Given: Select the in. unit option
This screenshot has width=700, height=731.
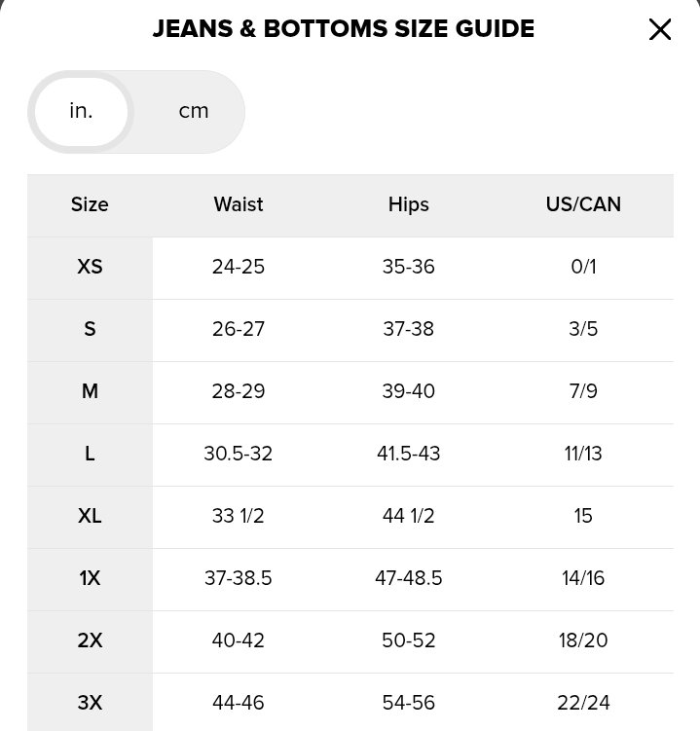Looking at the screenshot, I should point(82,111).
